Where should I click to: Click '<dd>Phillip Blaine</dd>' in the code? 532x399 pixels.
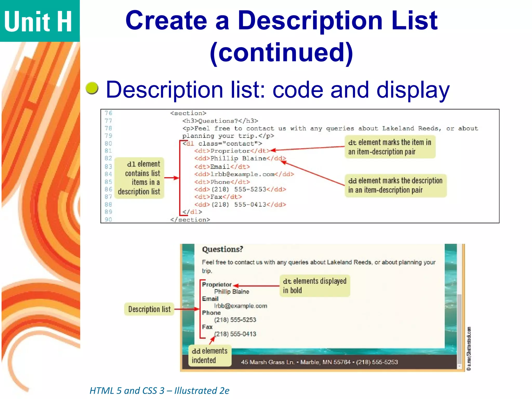pos(240,158)
